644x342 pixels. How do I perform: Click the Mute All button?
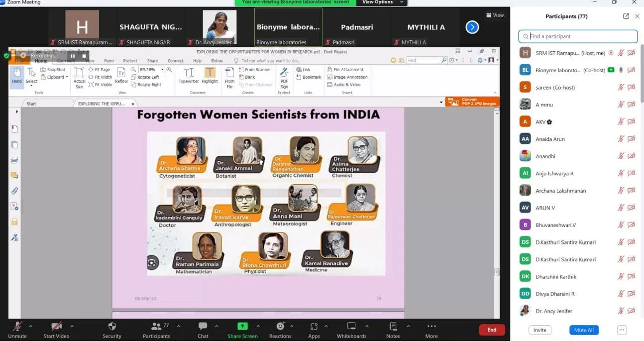(584, 330)
